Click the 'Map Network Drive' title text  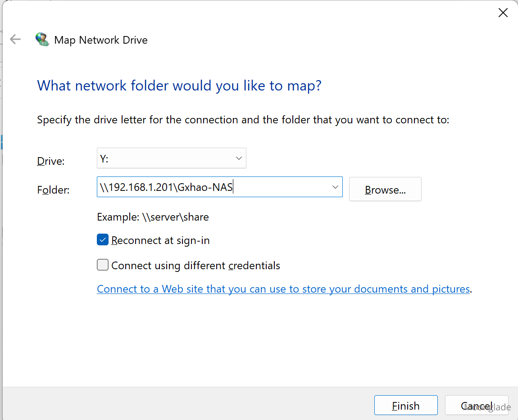pyautogui.click(x=101, y=40)
